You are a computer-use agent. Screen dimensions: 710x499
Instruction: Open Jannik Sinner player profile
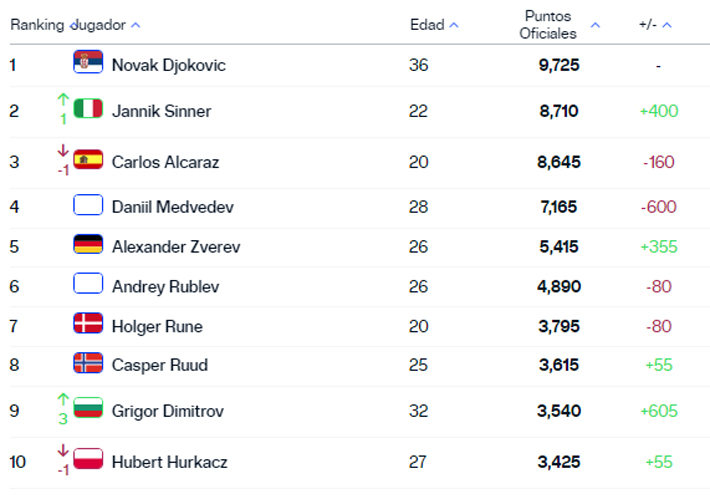click(161, 111)
